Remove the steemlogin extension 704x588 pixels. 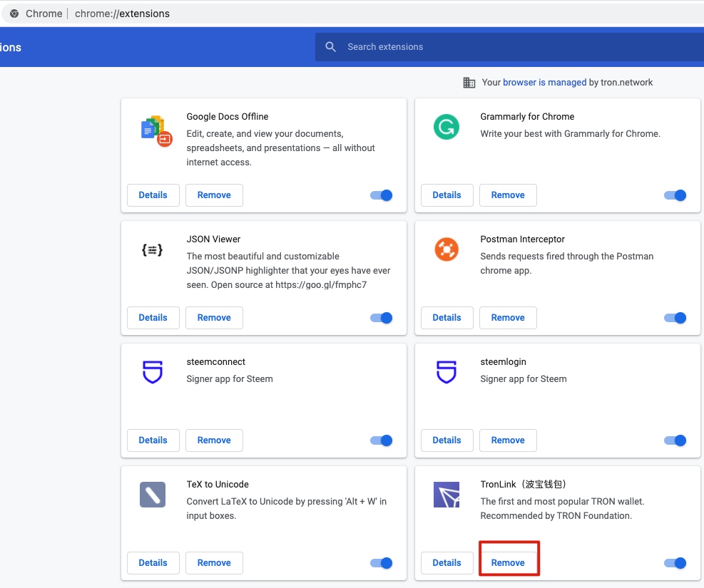pyautogui.click(x=508, y=440)
